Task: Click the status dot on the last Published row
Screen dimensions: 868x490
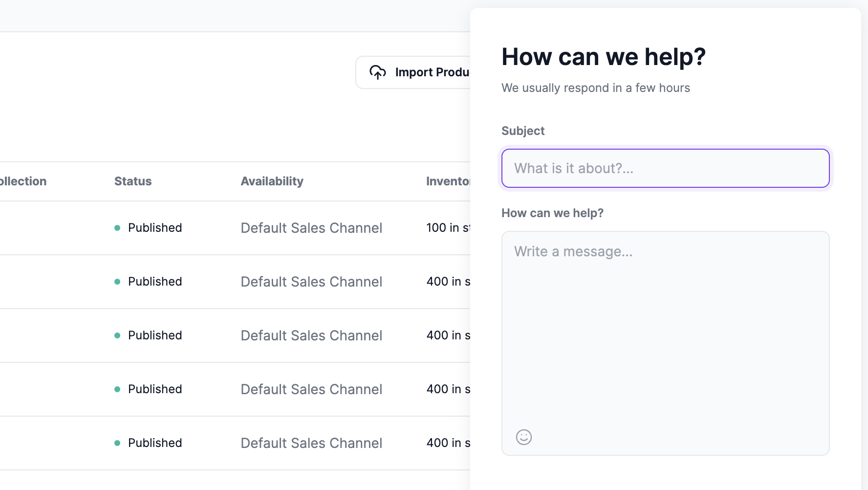Action: tap(117, 443)
